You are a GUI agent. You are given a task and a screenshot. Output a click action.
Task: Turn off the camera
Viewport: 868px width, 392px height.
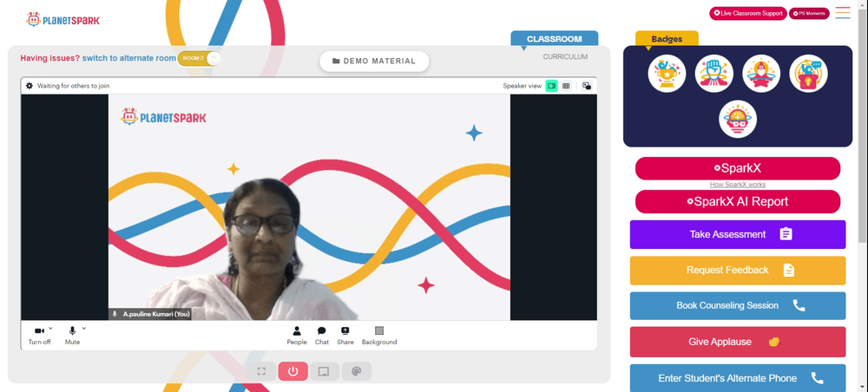39,335
